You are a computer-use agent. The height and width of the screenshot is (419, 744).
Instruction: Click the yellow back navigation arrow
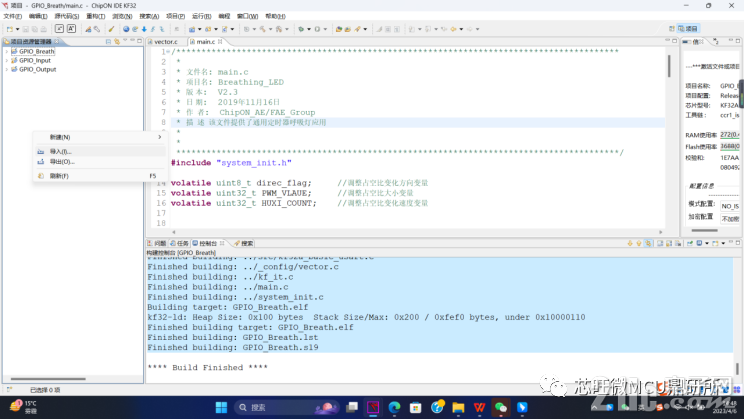(x=453, y=29)
